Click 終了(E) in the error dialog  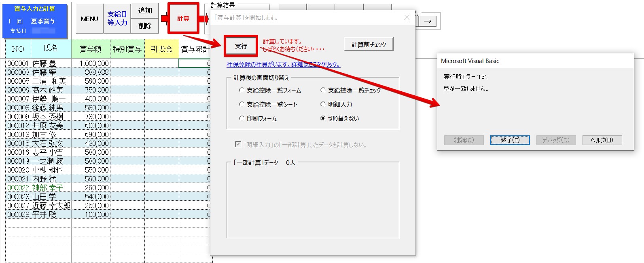click(x=510, y=140)
